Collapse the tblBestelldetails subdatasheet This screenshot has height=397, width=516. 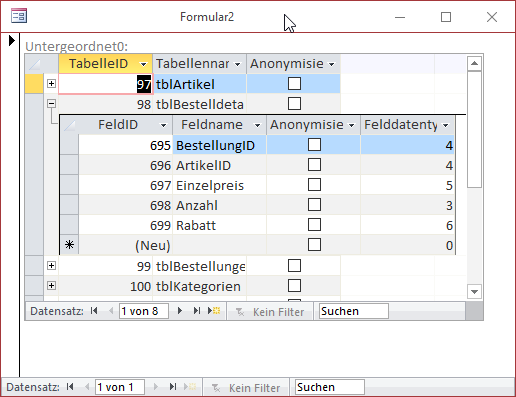[x=51, y=104]
